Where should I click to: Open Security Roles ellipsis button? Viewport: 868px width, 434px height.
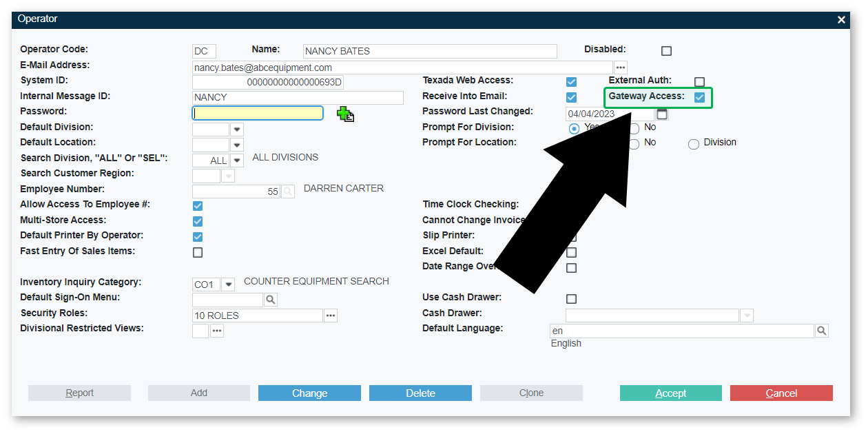pos(331,316)
